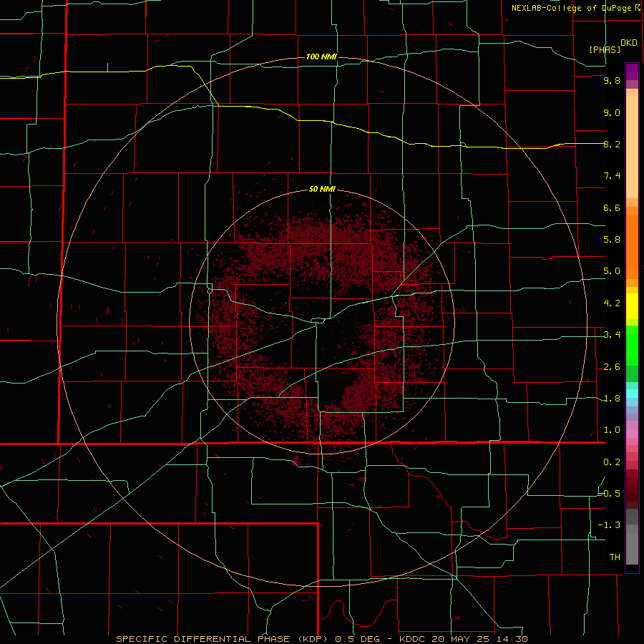The width and height of the screenshot is (644, 644).
Task: Pick the yellow color bar segment
Action: tap(632, 306)
